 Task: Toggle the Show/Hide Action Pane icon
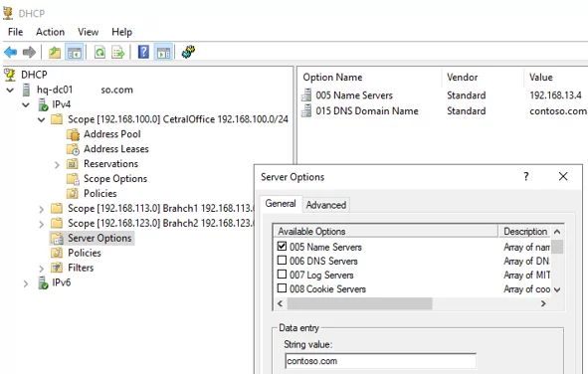pos(163,52)
